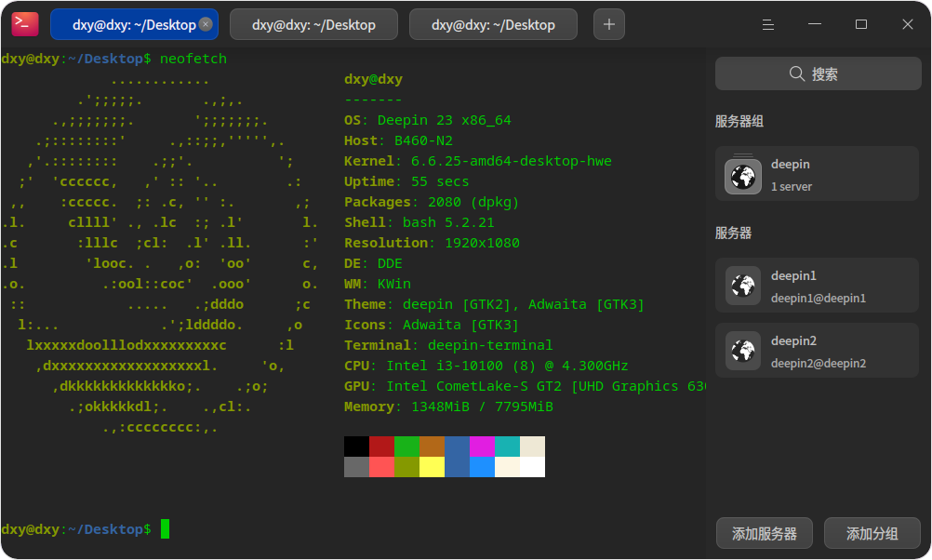Click the Kernel version line

[478, 161]
